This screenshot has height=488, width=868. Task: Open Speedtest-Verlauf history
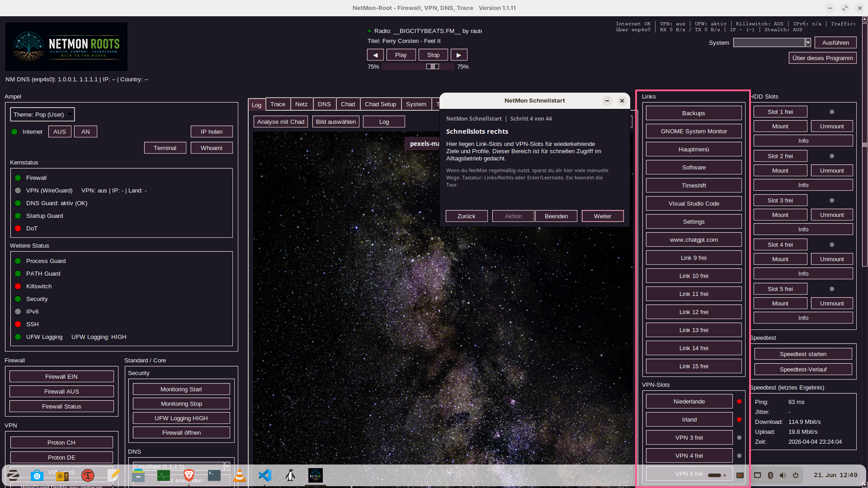coord(803,370)
